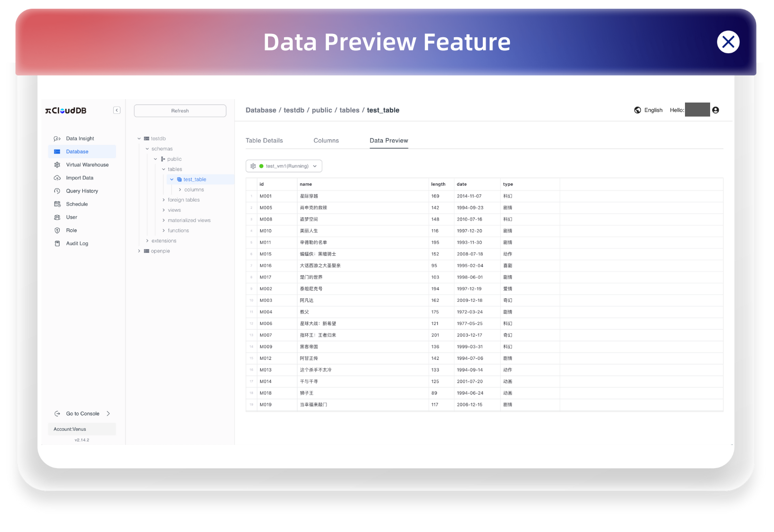This screenshot has height=532, width=774.
Task: Expand the extensions tree node
Action: click(x=148, y=241)
